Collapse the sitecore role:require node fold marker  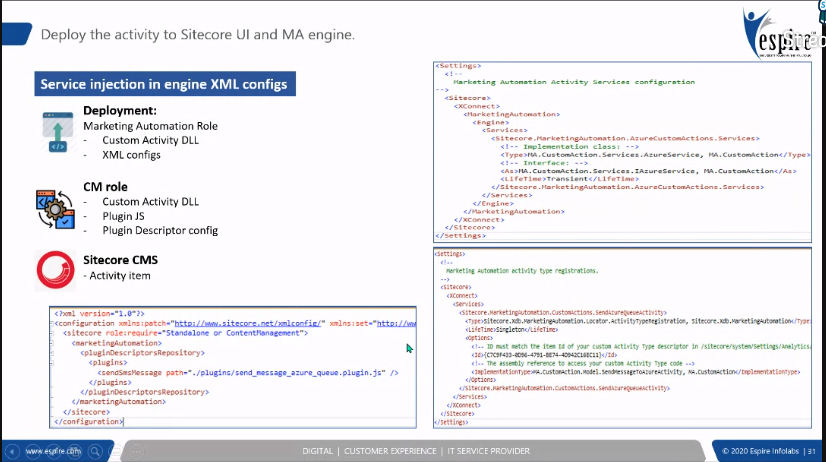click(x=52, y=333)
